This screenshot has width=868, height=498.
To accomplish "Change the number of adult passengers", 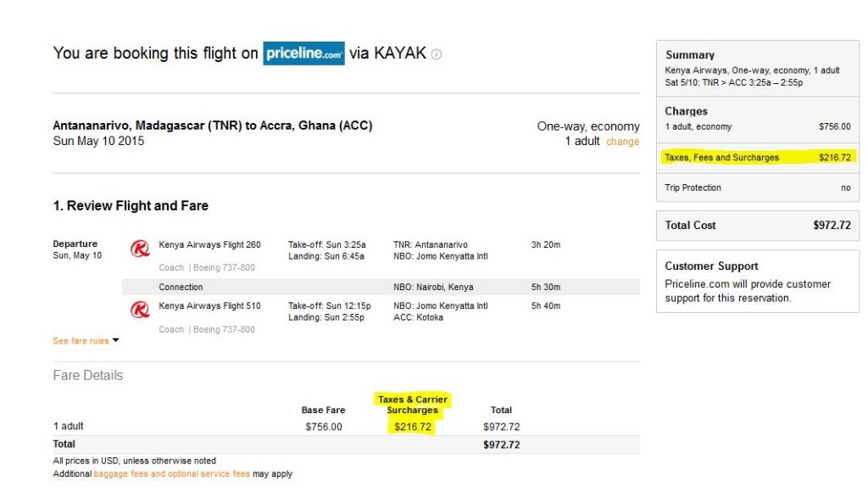I will click(623, 142).
